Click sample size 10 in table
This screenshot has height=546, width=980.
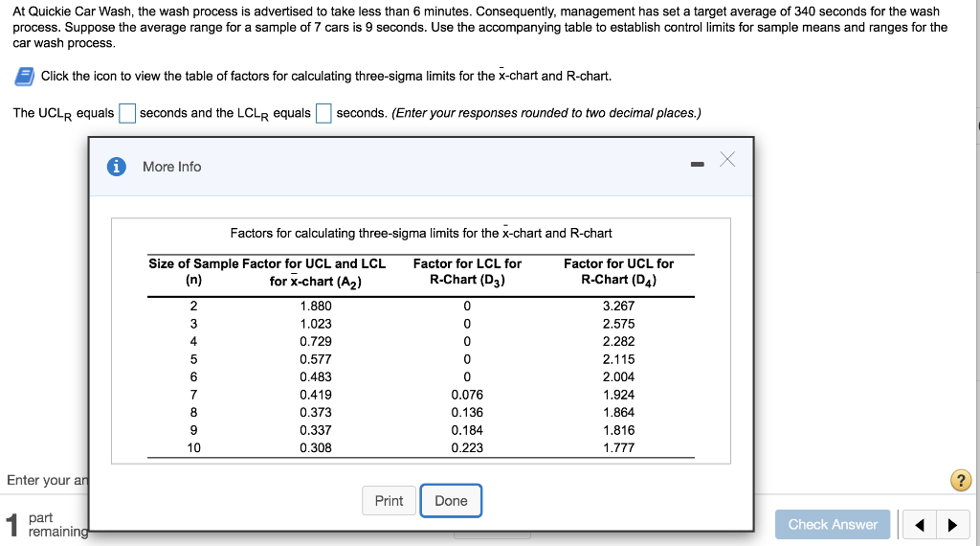tap(193, 447)
